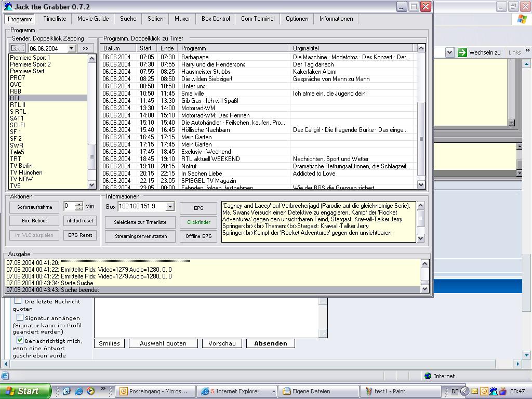Click the Jack the Grabber title bar icon
Viewport: 532px width, 399px height.
(8, 7)
